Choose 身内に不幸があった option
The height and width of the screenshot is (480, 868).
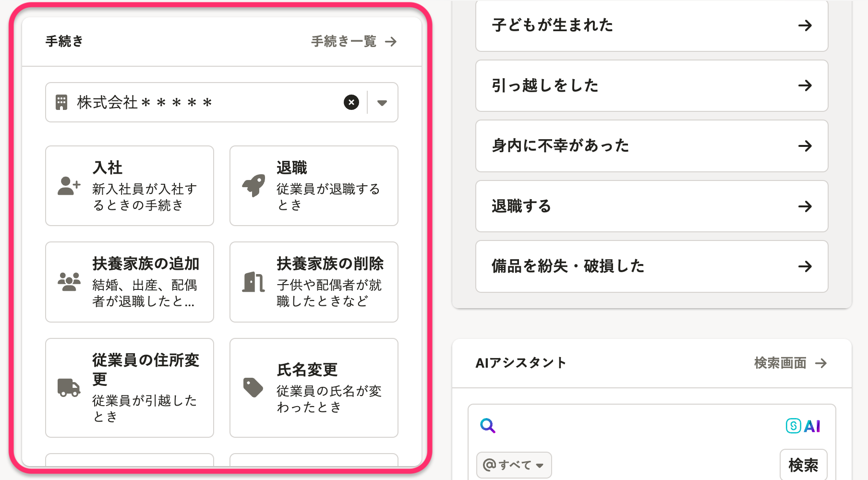pyautogui.click(x=651, y=146)
